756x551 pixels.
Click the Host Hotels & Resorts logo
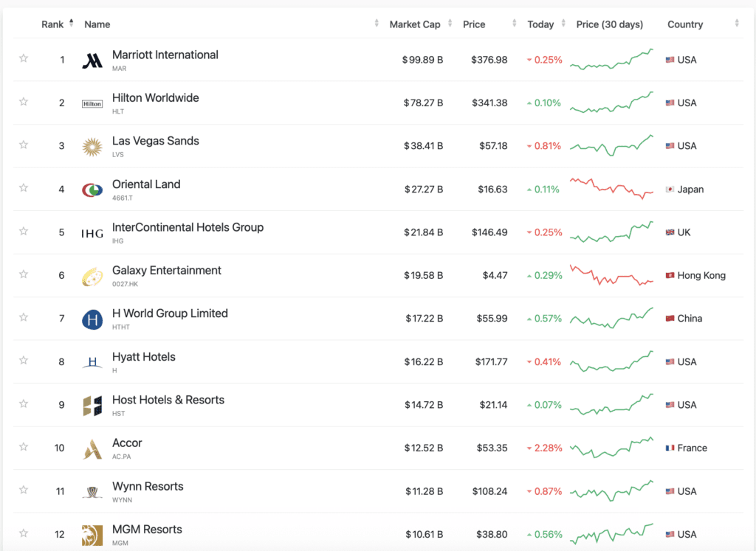(x=92, y=406)
